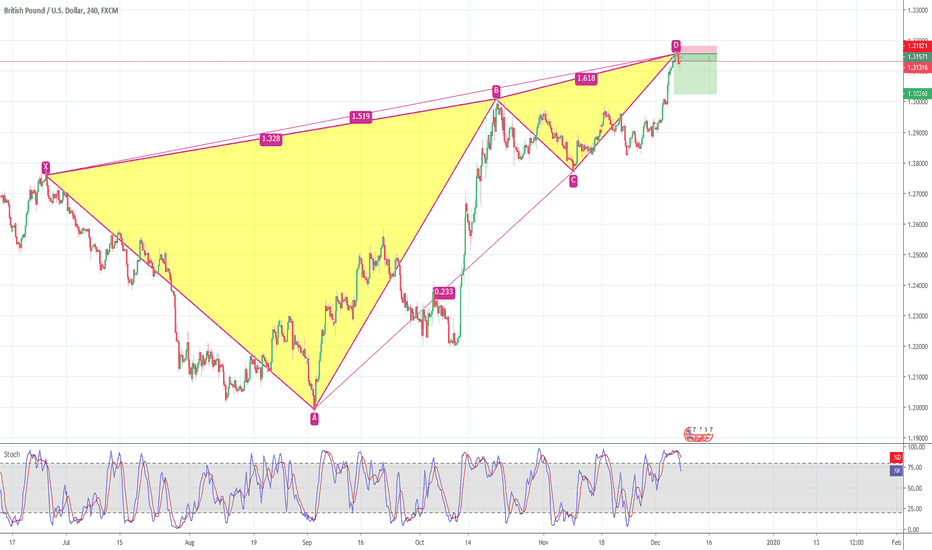The width and height of the screenshot is (932, 550).
Task: Click the 1.328 ratio label
Action: click(x=270, y=139)
